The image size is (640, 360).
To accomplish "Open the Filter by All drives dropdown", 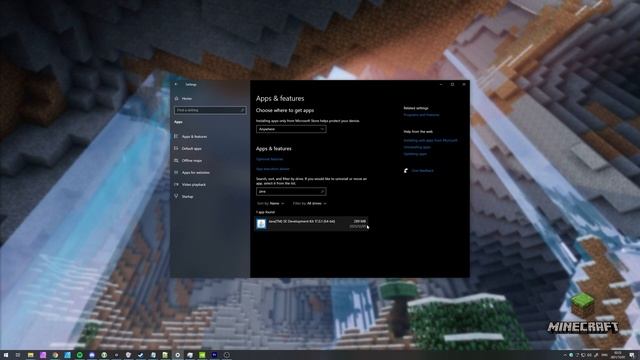I will tap(309, 203).
